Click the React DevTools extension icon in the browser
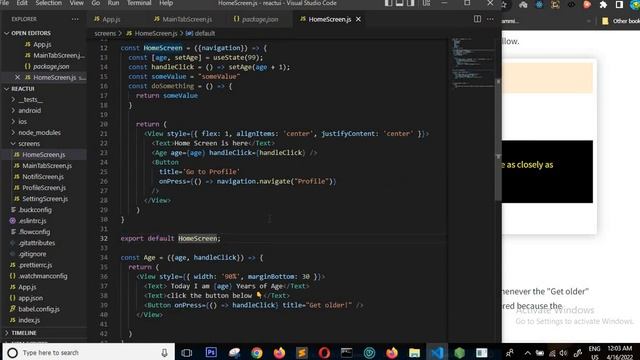640x360 pixels. (539, 4)
